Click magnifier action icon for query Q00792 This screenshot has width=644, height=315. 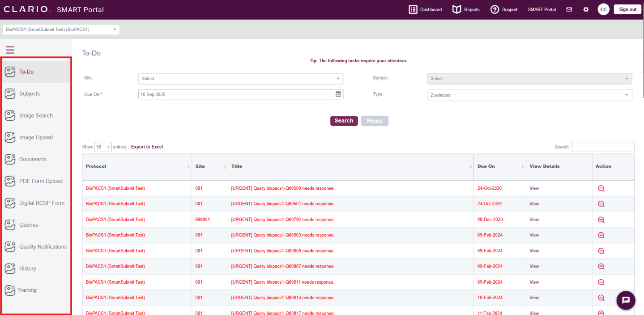[601, 220]
